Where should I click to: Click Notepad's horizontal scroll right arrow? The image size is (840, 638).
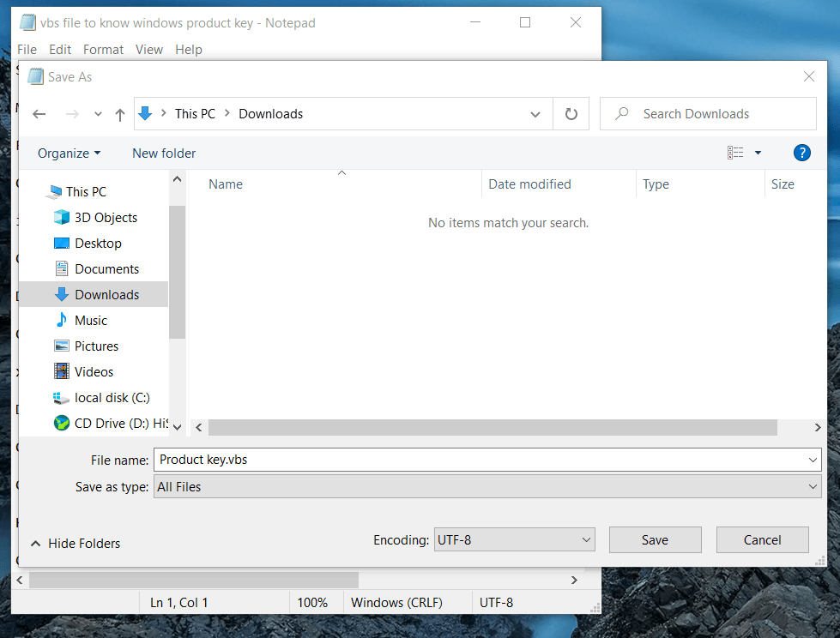(x=574, y=581)
